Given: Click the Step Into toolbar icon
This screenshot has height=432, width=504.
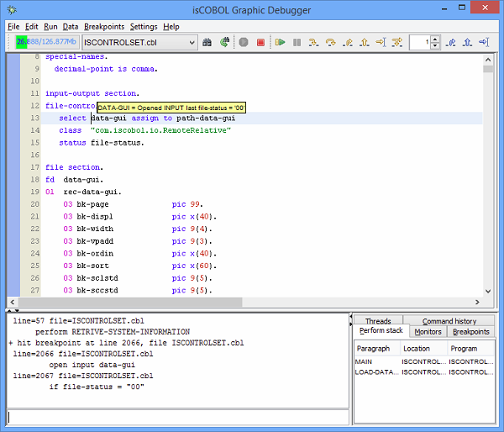Looking at the screenshot, I should (313, 42).
